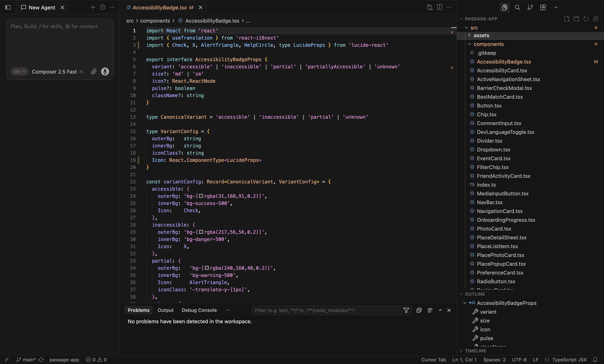Screen dimensions: 604x364
Task: Close the New Agent tab
Action: (x=62, y=8)
